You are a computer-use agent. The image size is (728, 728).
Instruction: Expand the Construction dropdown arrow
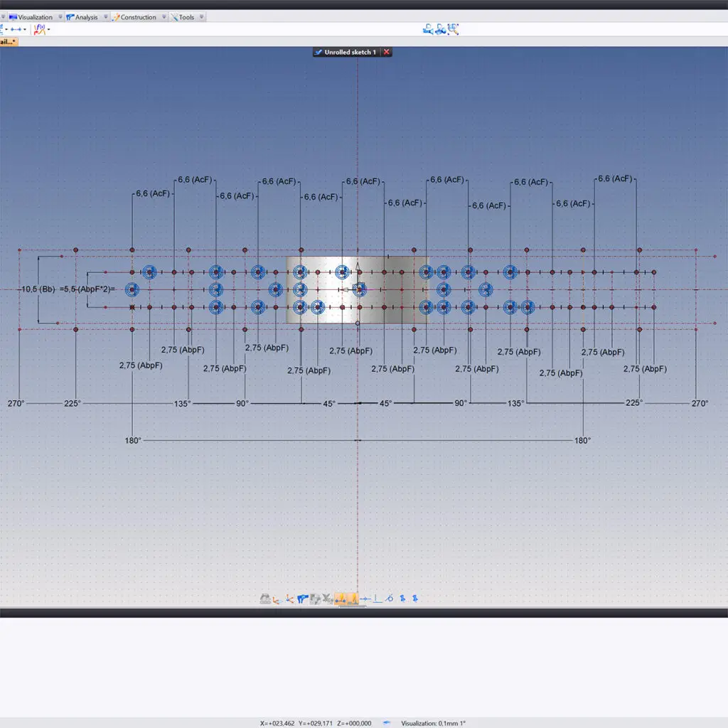(x=164, y=17)
